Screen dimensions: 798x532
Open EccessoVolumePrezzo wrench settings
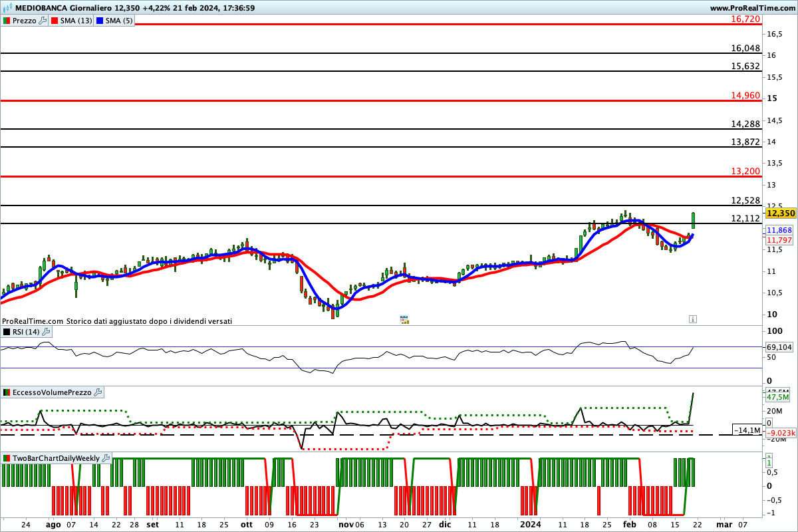coord(98,392)
